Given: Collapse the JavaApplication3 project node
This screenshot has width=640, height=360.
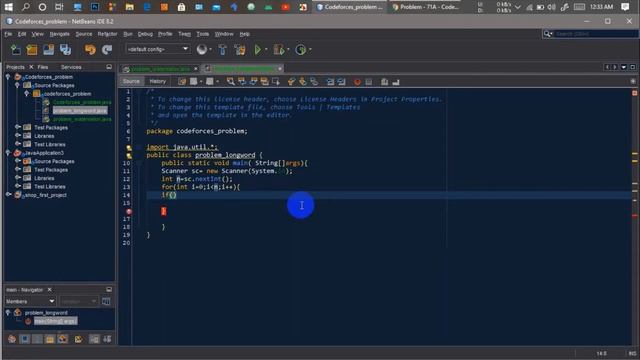Looking at the screenshot, I should (x=8, y=153).
